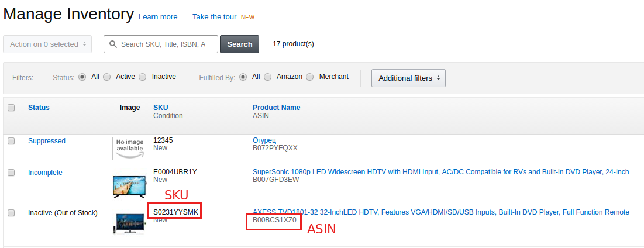Open the 'Action on 0 selected' dropdown
The height and width of the screenshot is (248, 644).
47,44
